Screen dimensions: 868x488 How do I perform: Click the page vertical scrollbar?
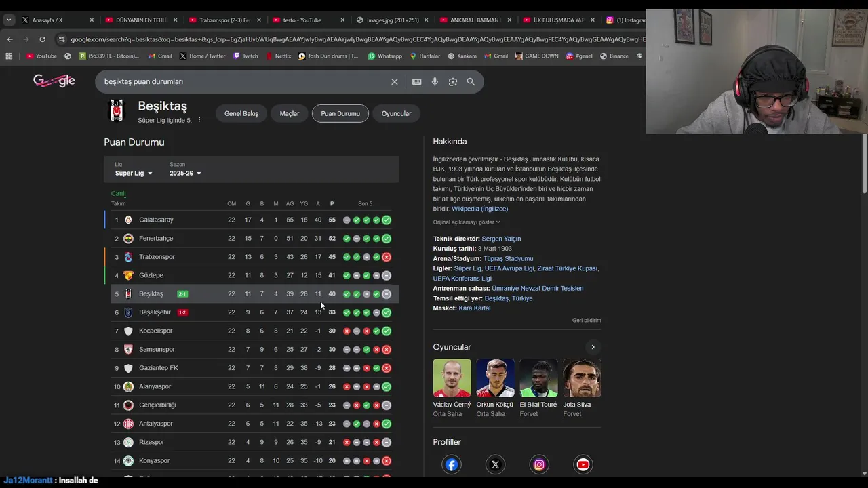[864, 163]
